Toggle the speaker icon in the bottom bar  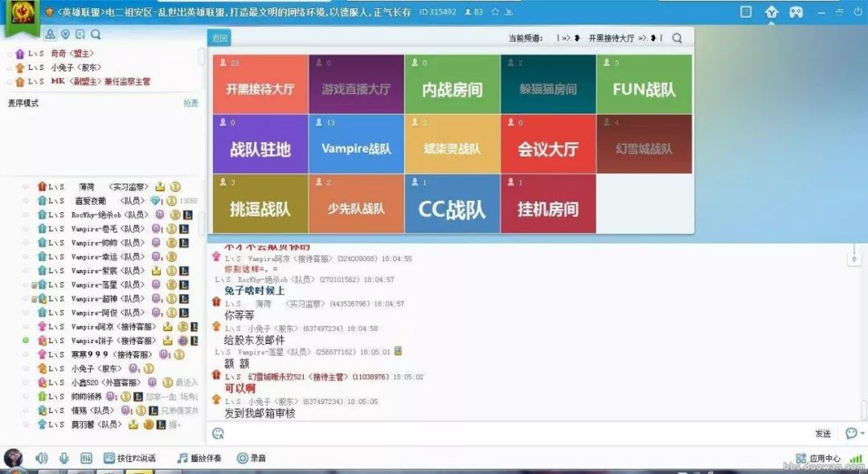[41, 456]
